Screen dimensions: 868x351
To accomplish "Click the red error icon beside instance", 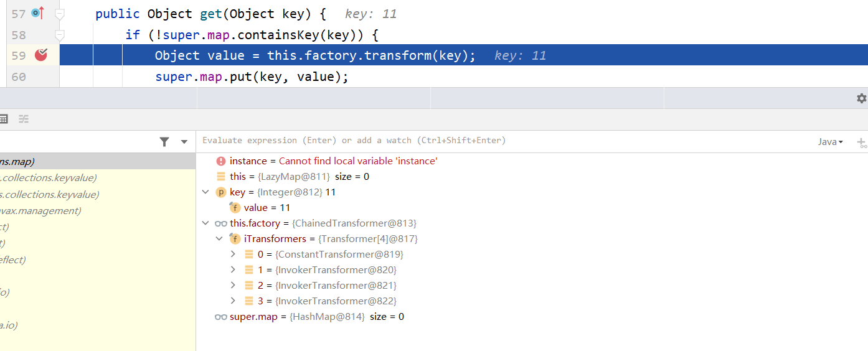I will click(x=221, y=161).
